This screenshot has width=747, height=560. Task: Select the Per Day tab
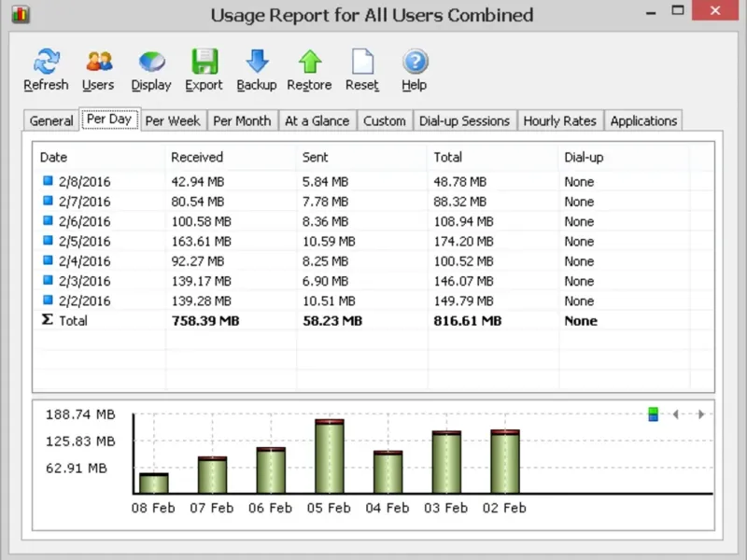[109, 119]
